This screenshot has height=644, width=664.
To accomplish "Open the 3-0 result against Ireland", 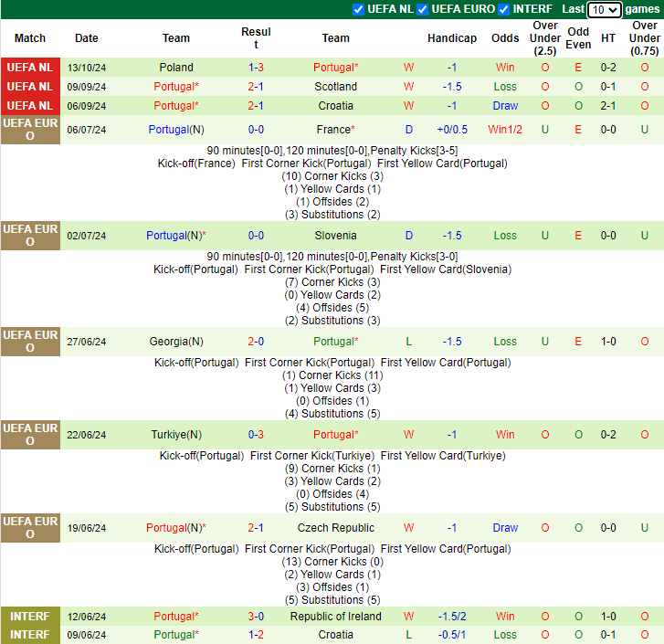I will pyautogui.click(x=256, y=617).
